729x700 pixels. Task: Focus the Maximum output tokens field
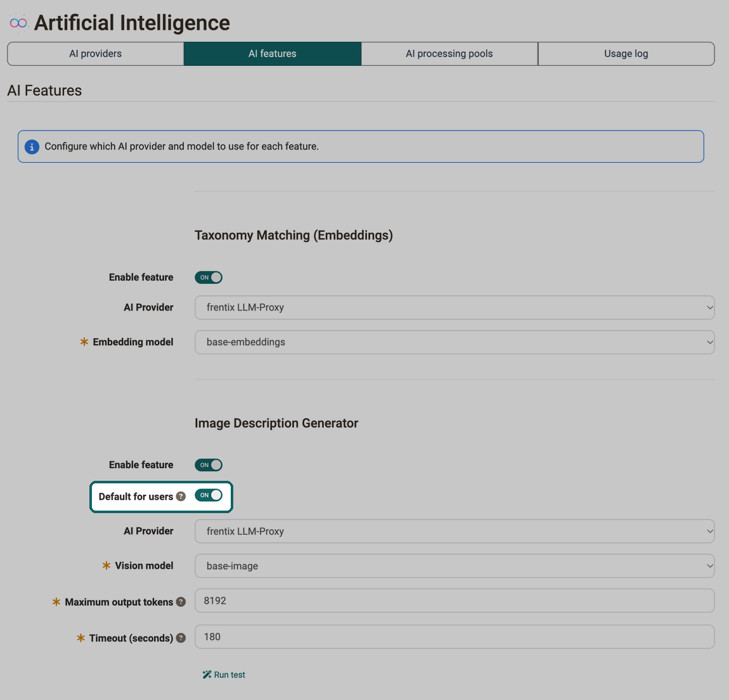tap(455, 601)
